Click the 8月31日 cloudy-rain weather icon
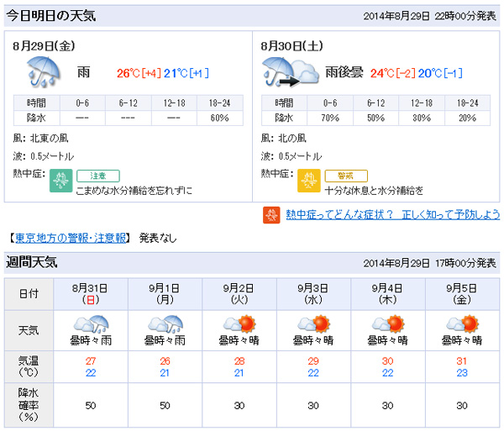 (x=91, y=323)
